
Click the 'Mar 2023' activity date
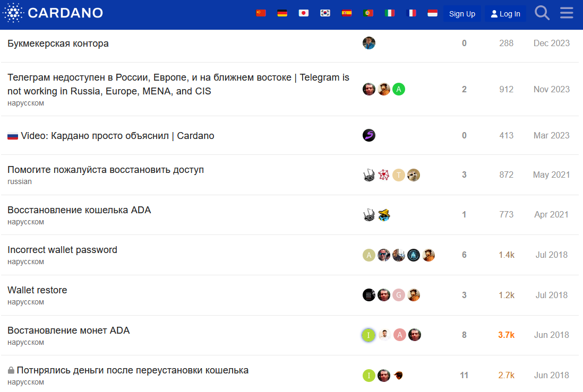tap(551, 135)
